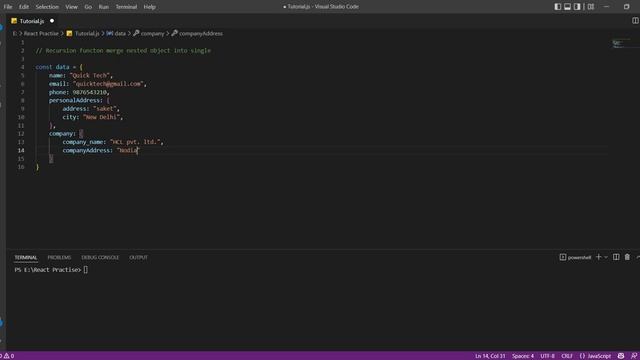
Task: Open the Go menu
Action: click(x=88, y=7)
